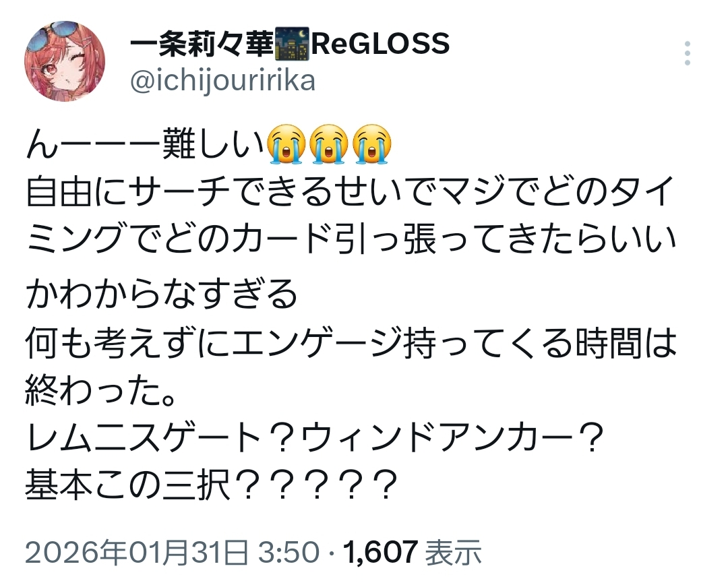Screen dimensions: 728x585
Task: Click the ReGLOSS text in display name
Action: 380,44
